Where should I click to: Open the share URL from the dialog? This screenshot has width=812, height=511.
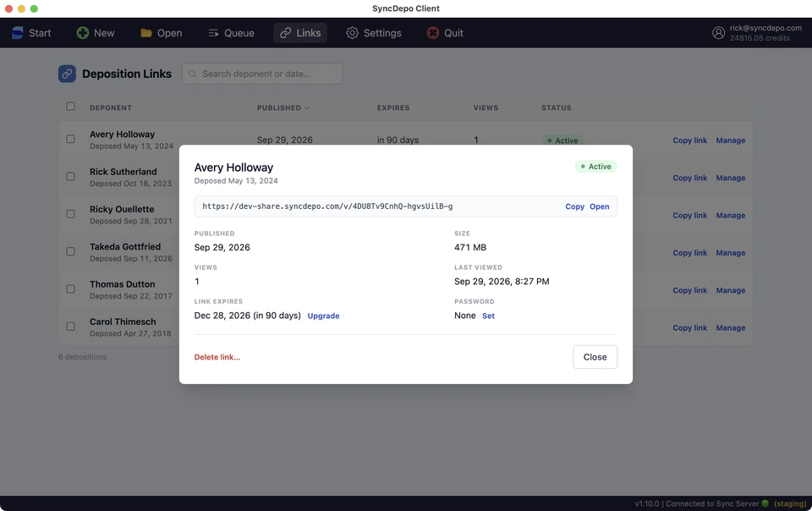pyautogui.click(x=599, y=206)
